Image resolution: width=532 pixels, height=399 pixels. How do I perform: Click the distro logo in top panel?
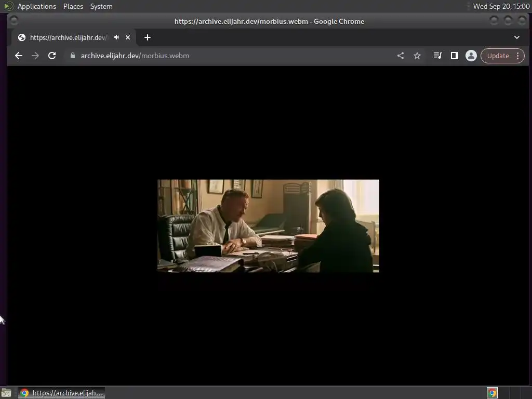point(8,6)
